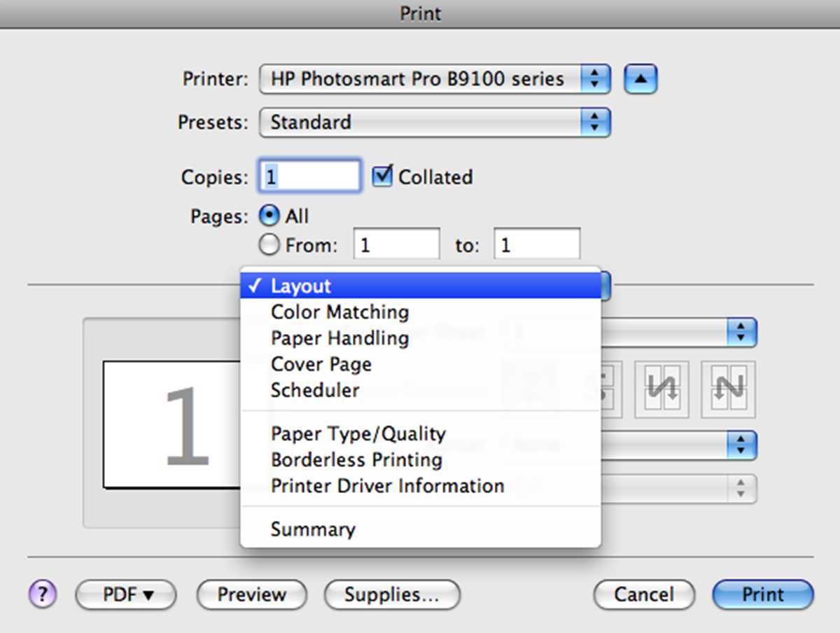
Task: Toggle the Collated checkbox
Action: [x=382, y=176]
